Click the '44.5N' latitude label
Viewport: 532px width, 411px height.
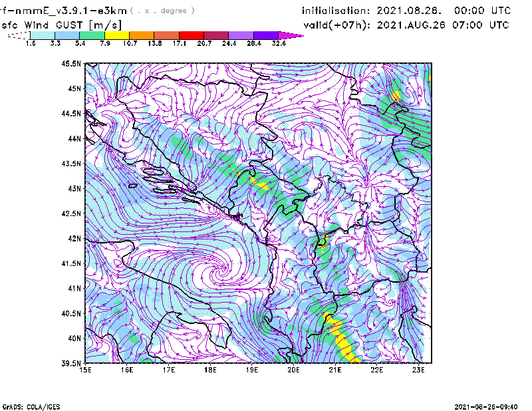(x=71, y=113)
